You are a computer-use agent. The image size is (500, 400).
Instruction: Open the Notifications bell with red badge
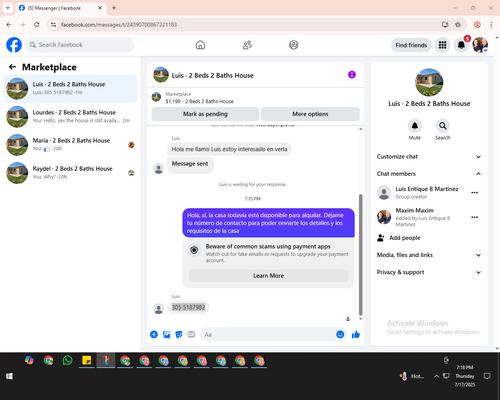(461, 45)
